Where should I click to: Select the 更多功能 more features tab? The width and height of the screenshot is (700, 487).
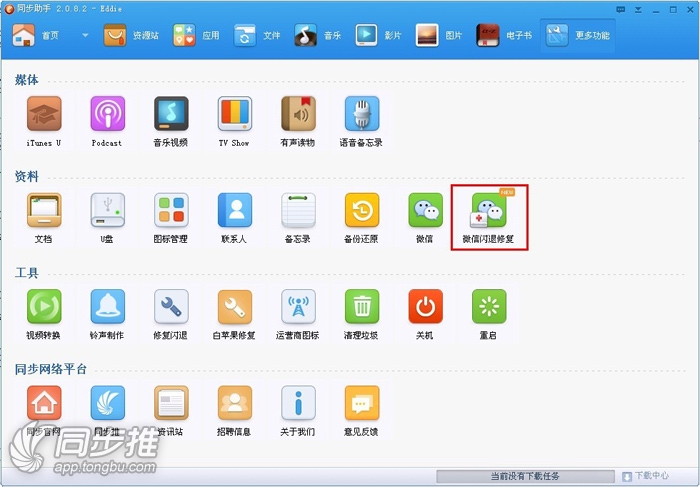pyautogui.click(x=577, y=36)
